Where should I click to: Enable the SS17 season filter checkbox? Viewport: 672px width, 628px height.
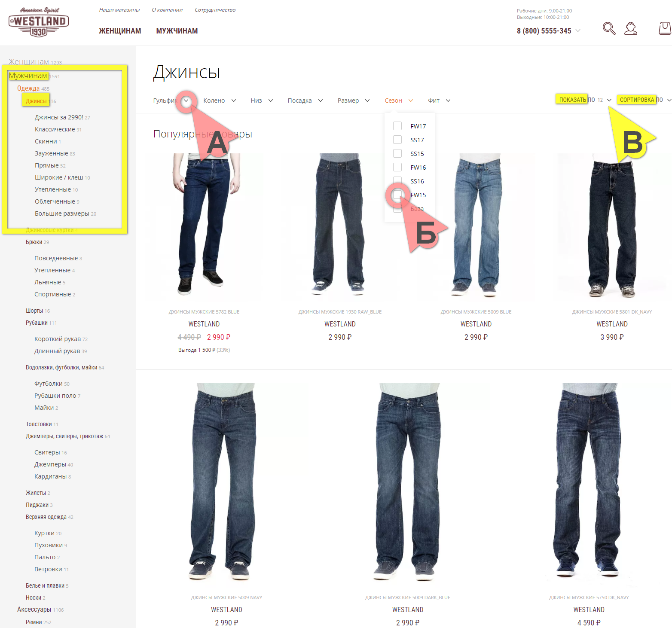397,140
